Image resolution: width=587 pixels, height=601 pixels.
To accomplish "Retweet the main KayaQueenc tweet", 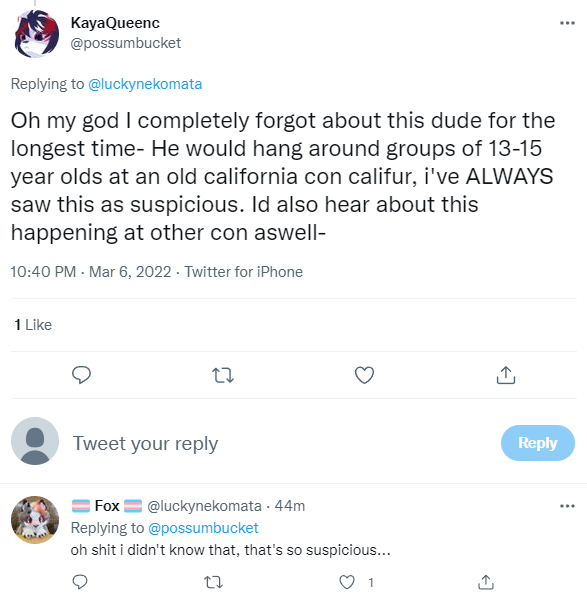I will (x=223, y=375).
